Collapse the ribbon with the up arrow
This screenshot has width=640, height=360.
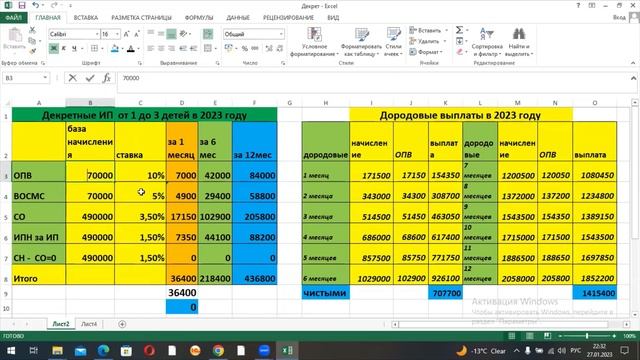coord(633,63)
